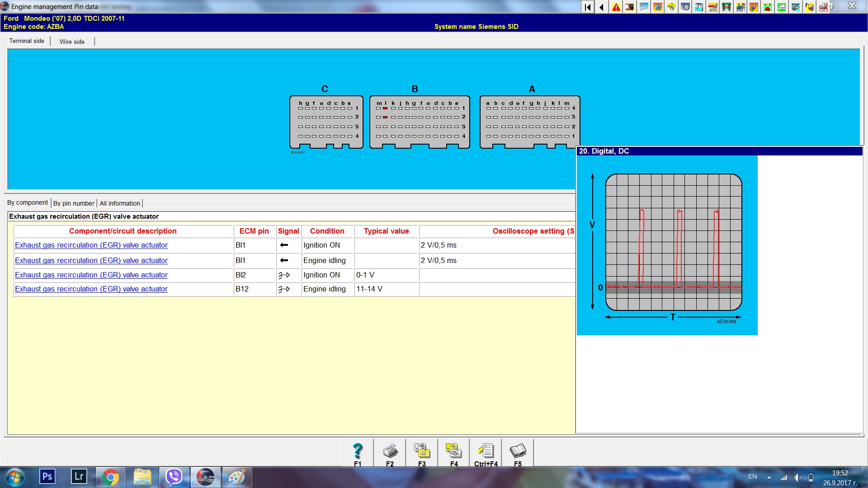
Task: Click the wheel and tyre toolbar icon
Action: tap(685, 7)
